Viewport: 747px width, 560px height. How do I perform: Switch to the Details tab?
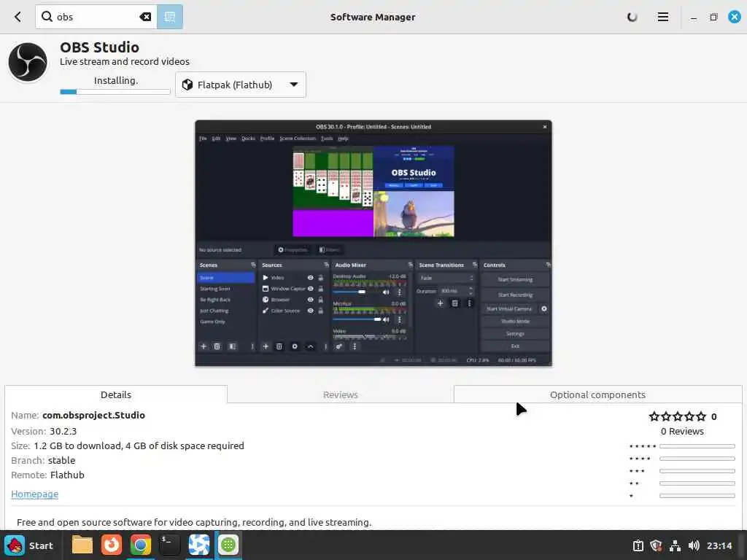tap(116, 394)
